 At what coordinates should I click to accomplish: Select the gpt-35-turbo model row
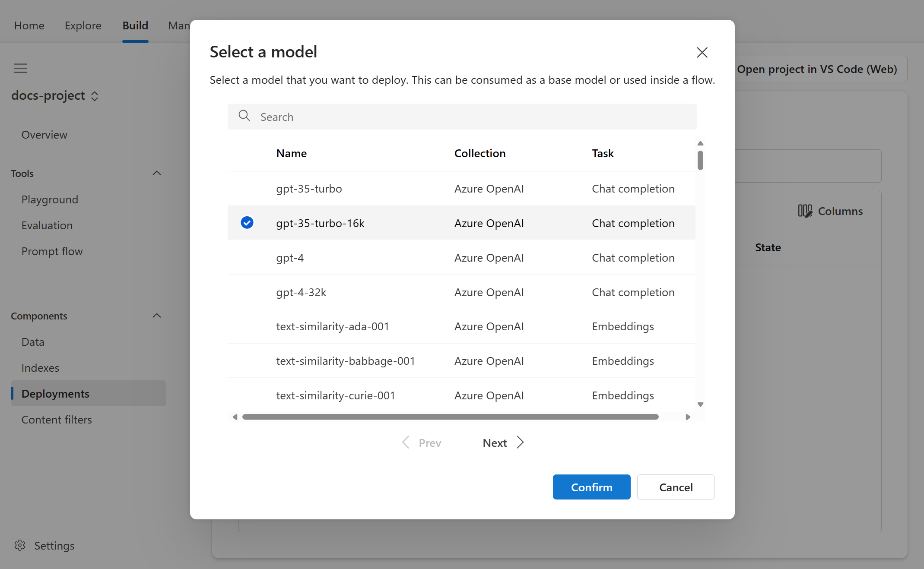(461, 189)
